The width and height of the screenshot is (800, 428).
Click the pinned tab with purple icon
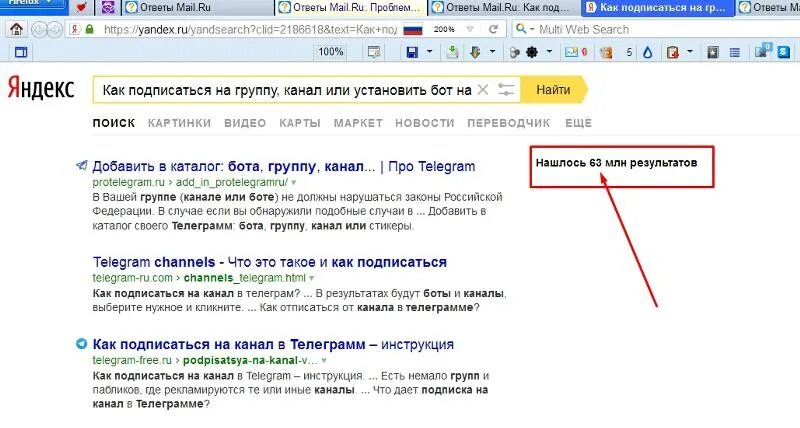(108, 7)
